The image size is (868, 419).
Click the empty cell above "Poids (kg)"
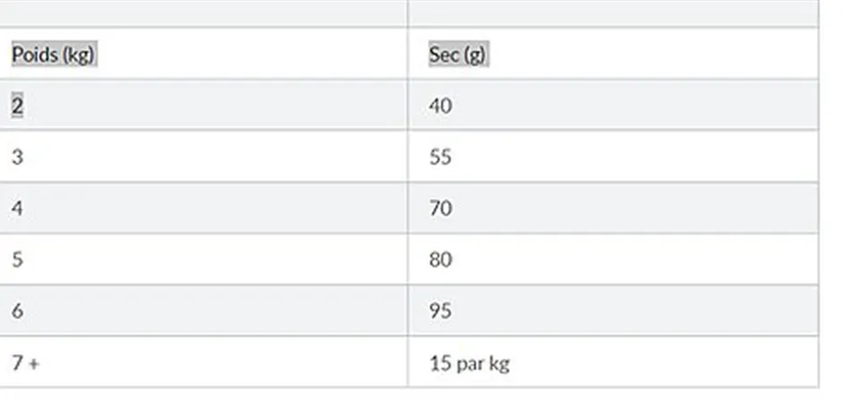coord(203,12)
